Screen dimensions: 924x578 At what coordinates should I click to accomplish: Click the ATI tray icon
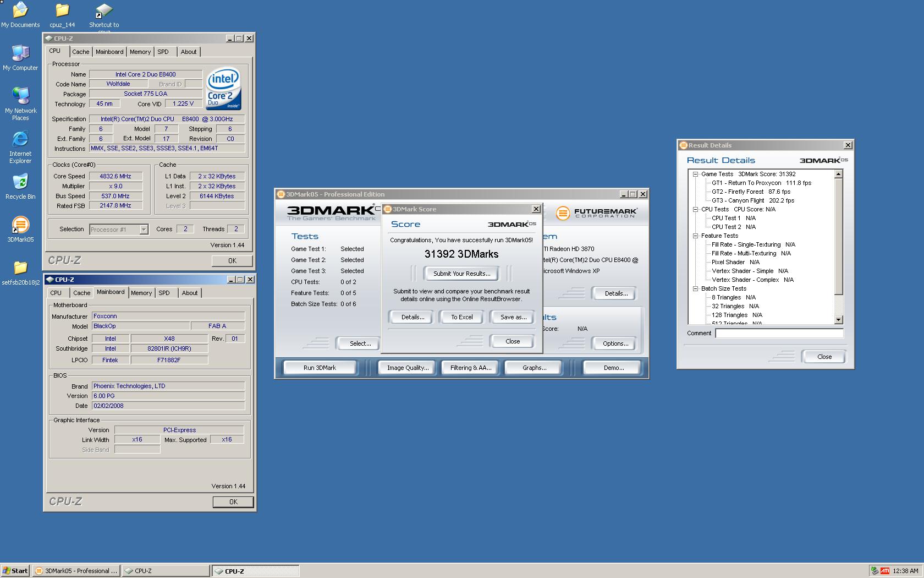point(885,571)
